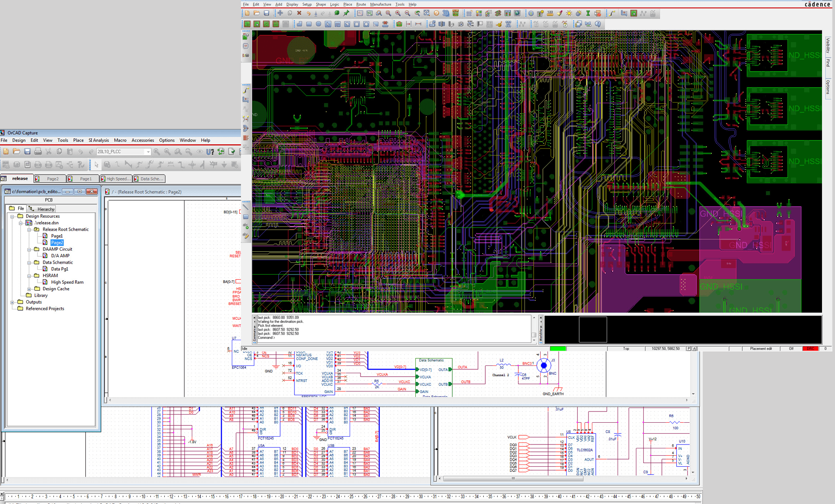Click the zoom in magnifier in PCB toolbar

point(398,13)
